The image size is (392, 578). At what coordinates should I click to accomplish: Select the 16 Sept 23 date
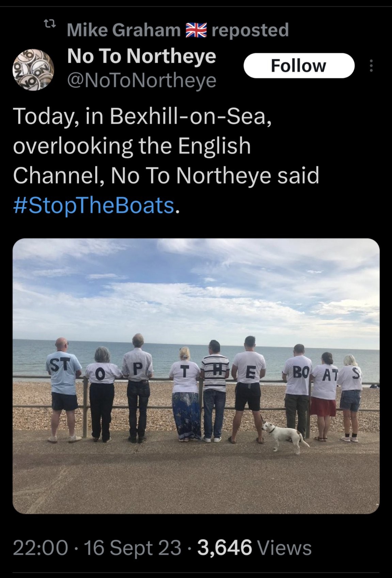click(x=132, y=548)
